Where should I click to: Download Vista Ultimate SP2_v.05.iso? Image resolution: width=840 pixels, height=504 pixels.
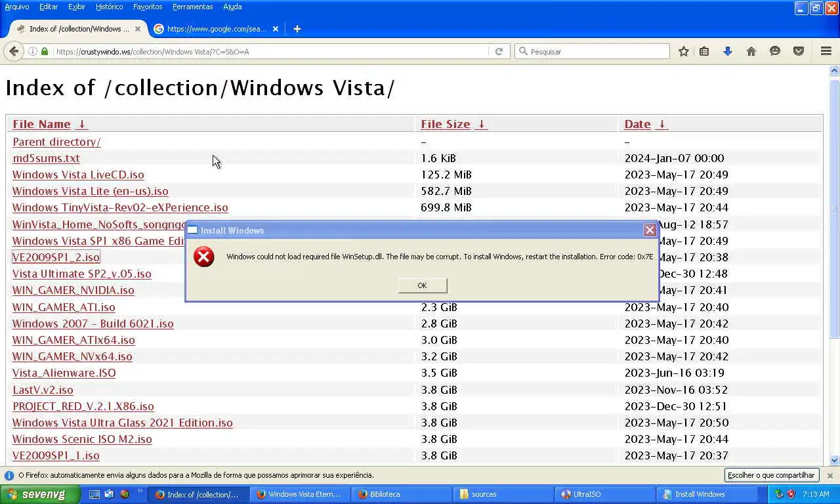(x=82, y=274)
